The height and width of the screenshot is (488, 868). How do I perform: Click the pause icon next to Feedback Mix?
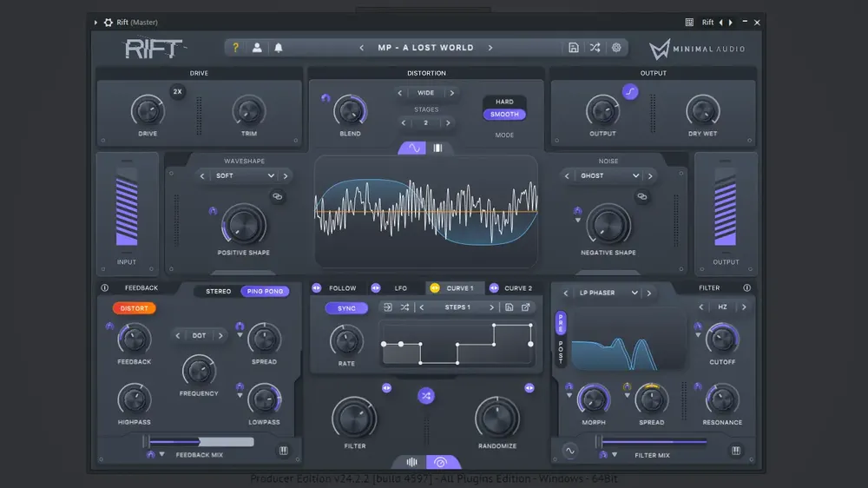(284, 451)
